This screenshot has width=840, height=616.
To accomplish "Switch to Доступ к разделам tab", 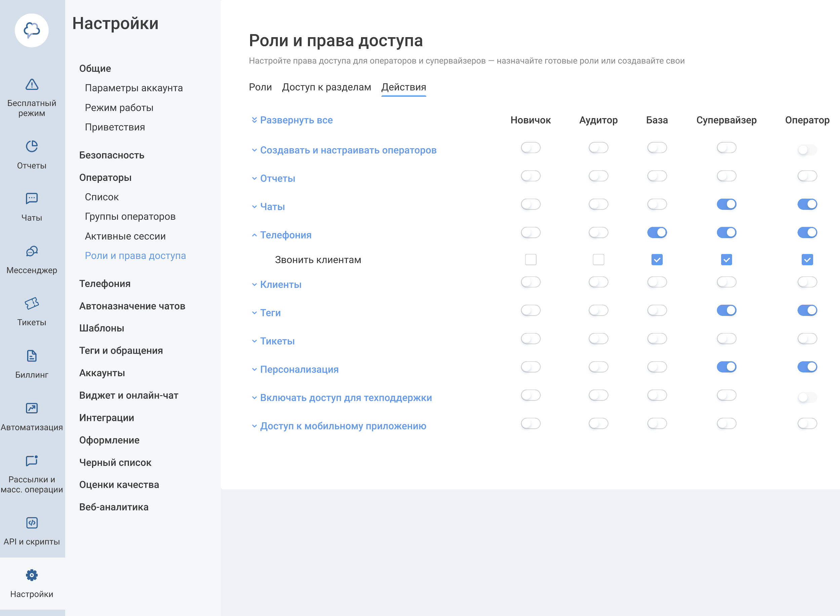I will (326, 87).
